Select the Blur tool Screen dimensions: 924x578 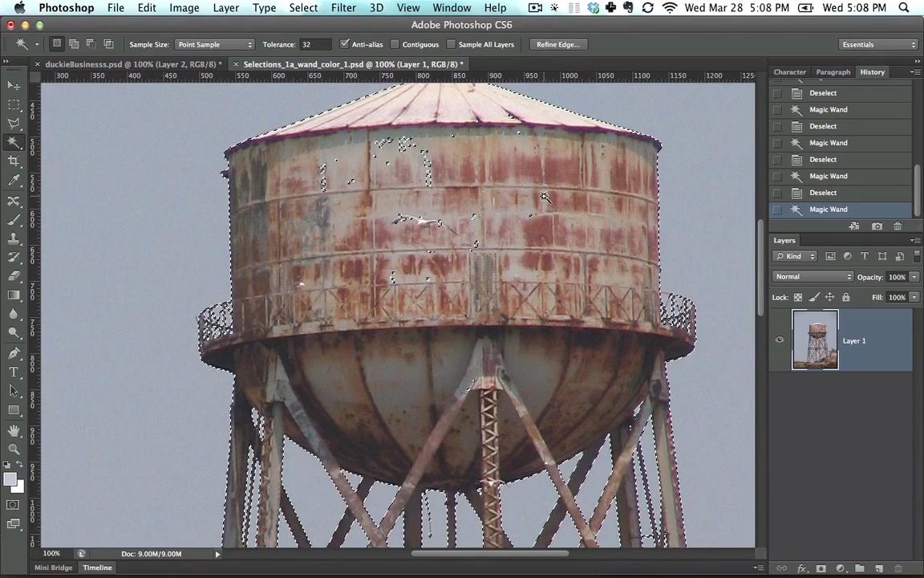(14, 314)
